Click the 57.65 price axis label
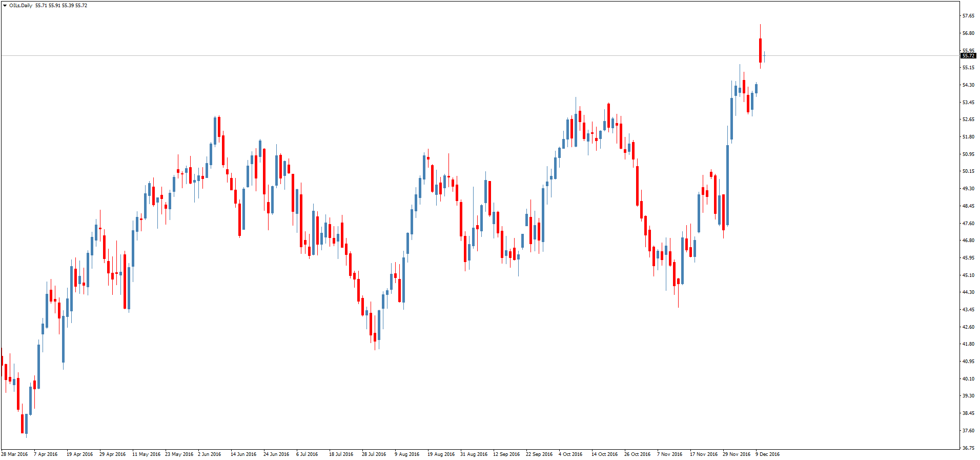Image resolution: width=980 pixels, height=460 pixels. coord(968,16)
